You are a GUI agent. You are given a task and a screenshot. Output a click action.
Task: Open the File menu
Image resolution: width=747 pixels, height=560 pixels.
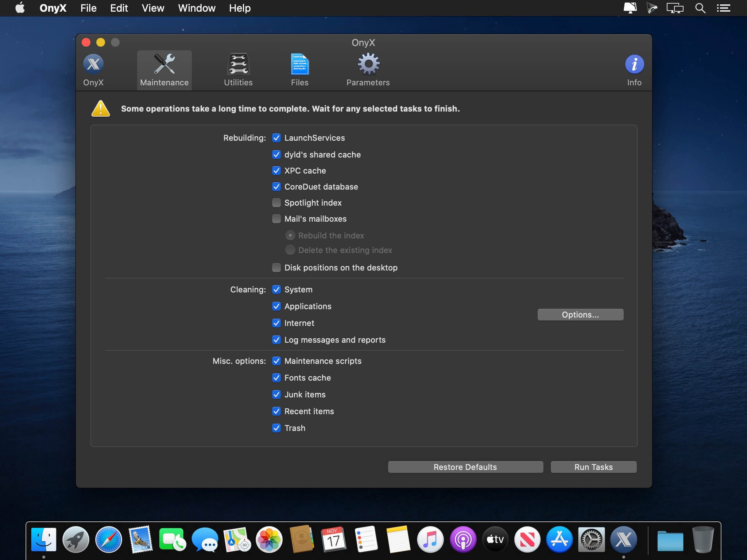tap(88, 8)
